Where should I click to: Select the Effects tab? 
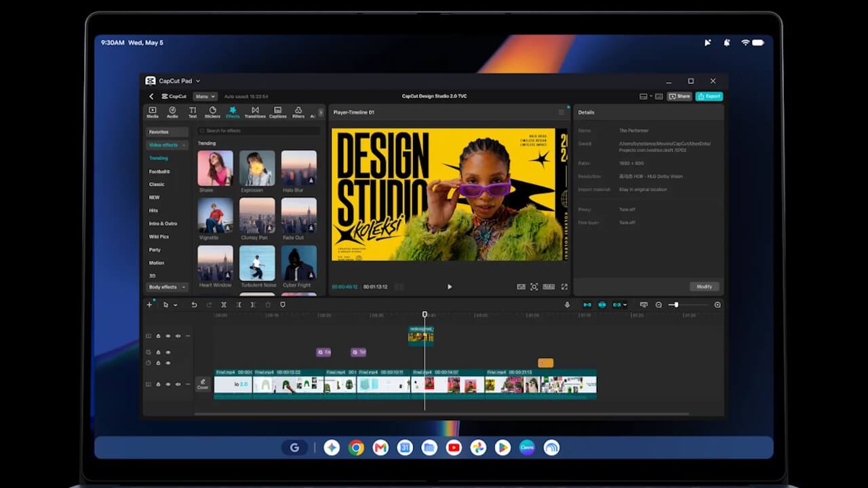[x=233, y=113]
